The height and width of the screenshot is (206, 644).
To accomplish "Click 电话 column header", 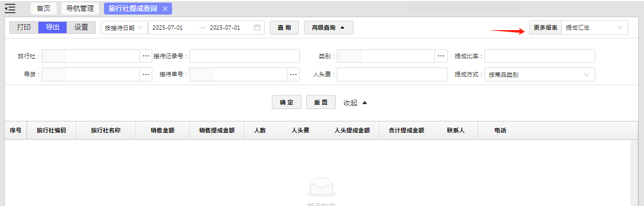I will [500, 131].
